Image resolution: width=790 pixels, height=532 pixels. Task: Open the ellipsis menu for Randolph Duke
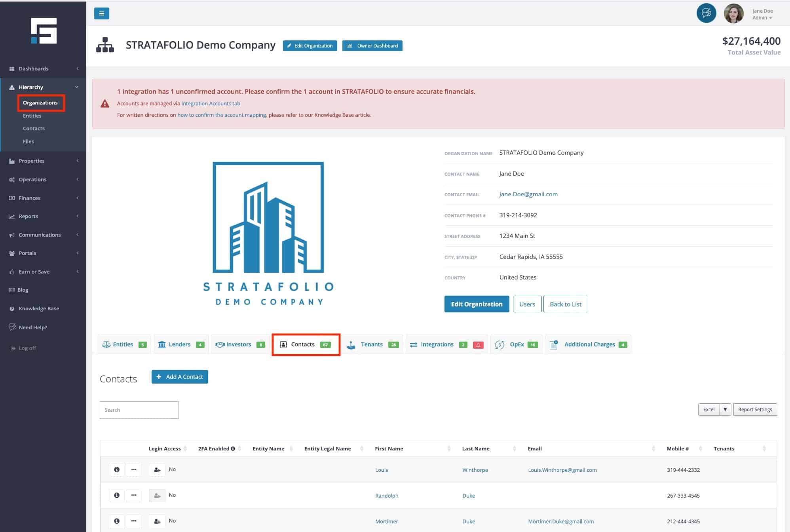(134, 495)
